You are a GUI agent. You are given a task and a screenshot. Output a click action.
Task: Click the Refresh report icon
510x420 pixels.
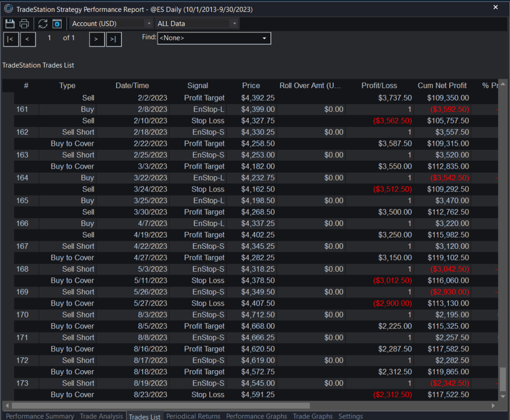pos(43,24)
